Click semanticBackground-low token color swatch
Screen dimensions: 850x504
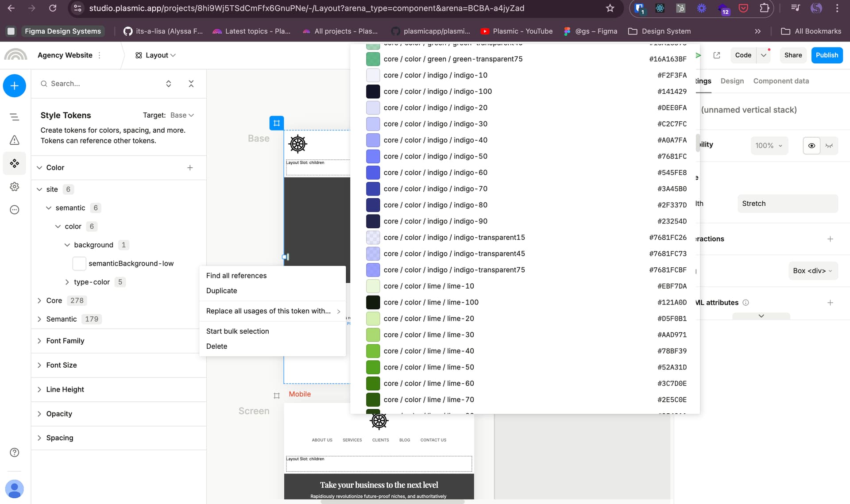coord(79,263)
